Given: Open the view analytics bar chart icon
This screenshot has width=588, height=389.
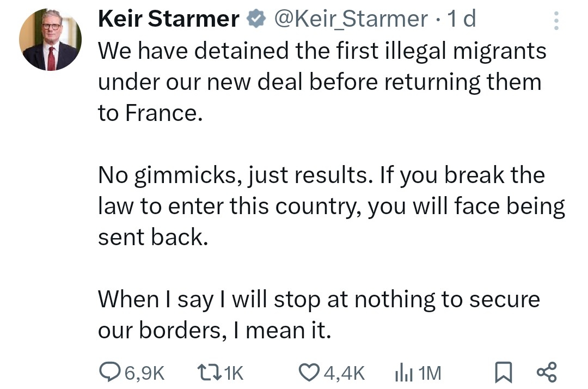Looking at the screenshot, I should tap(402, 372).
